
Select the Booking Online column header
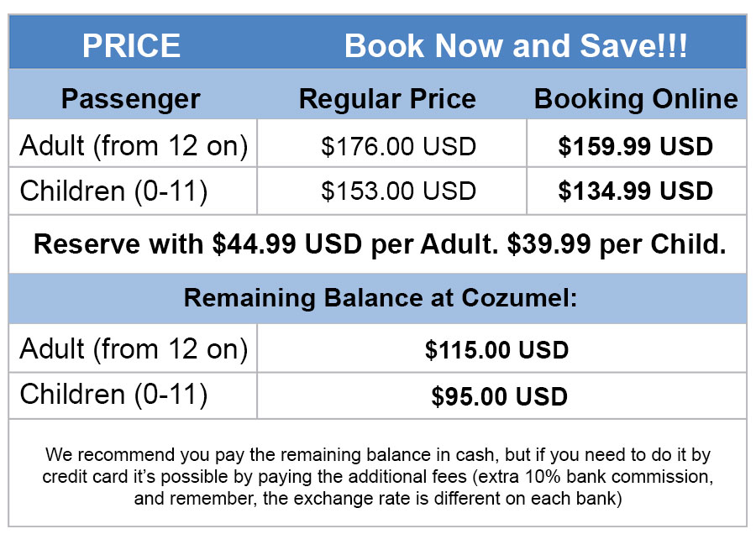pos(636,99)
